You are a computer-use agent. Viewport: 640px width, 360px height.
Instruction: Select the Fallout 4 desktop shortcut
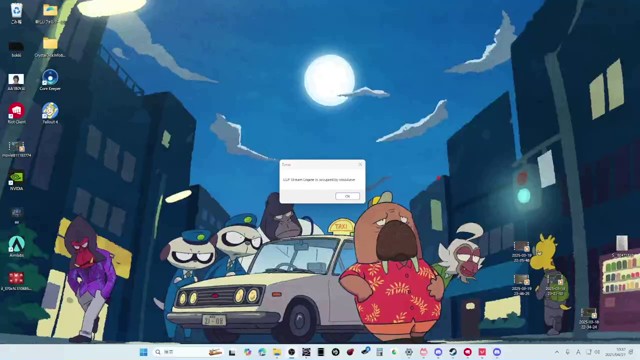50,113
